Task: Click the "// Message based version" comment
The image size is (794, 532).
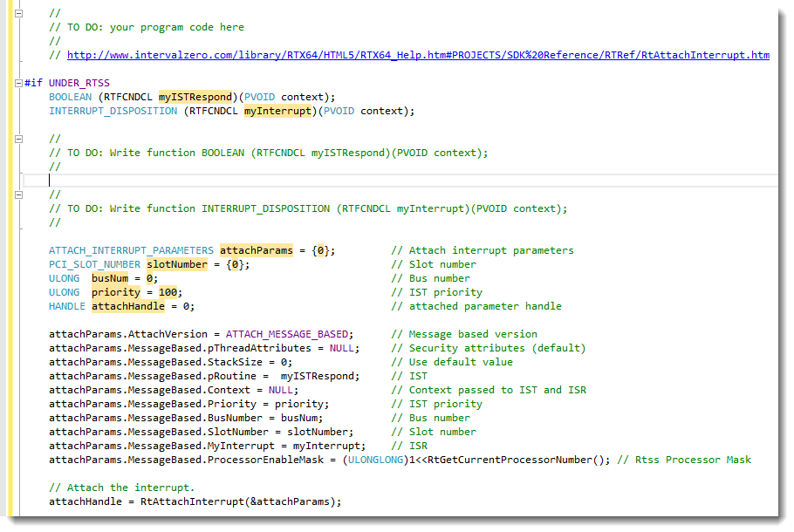Action: point(464,334)
